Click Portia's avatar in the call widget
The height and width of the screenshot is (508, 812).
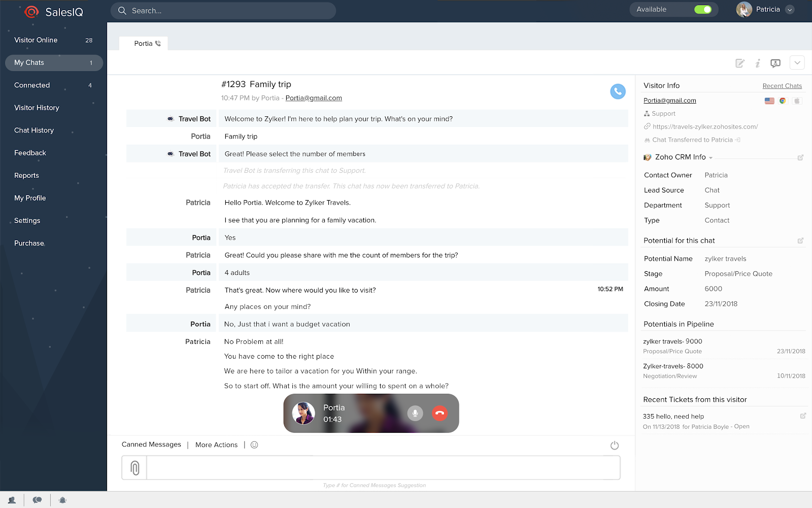point(303,413)
